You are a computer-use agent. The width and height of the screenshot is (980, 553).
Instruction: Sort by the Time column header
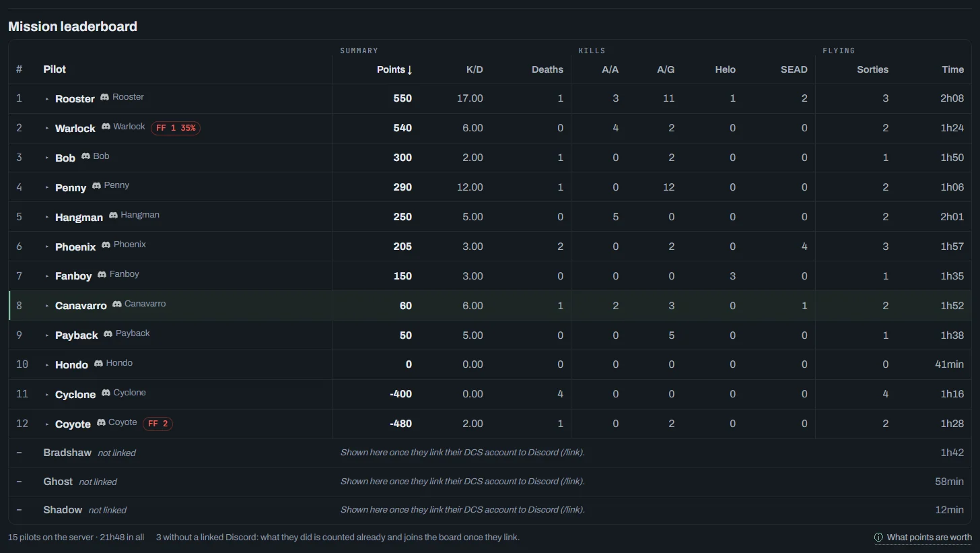coord(952,69)
